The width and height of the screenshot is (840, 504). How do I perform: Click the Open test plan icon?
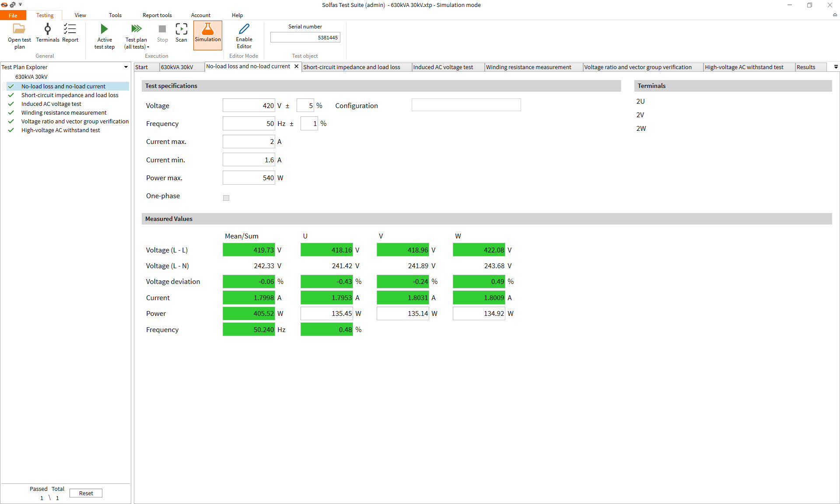19,29
